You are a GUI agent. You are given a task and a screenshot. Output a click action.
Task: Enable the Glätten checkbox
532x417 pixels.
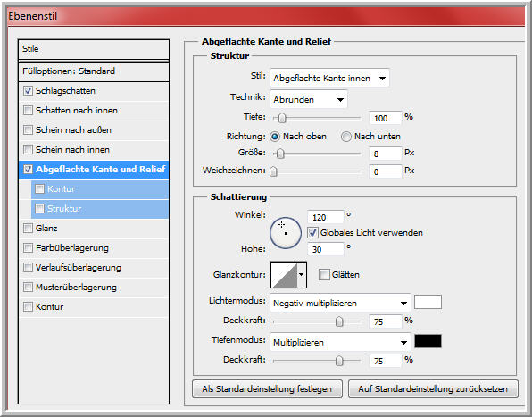click(324, 274)
